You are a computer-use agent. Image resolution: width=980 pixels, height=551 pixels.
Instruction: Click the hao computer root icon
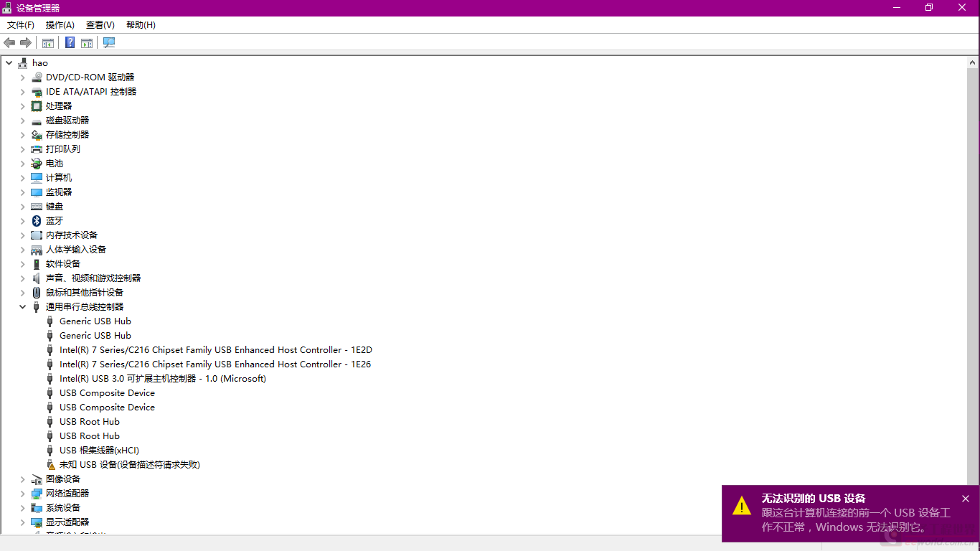coord(23,63)
